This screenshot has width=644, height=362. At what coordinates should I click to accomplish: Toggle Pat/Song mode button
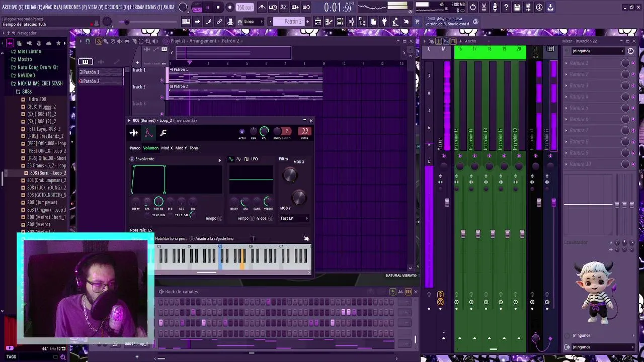tap(197, 8)
